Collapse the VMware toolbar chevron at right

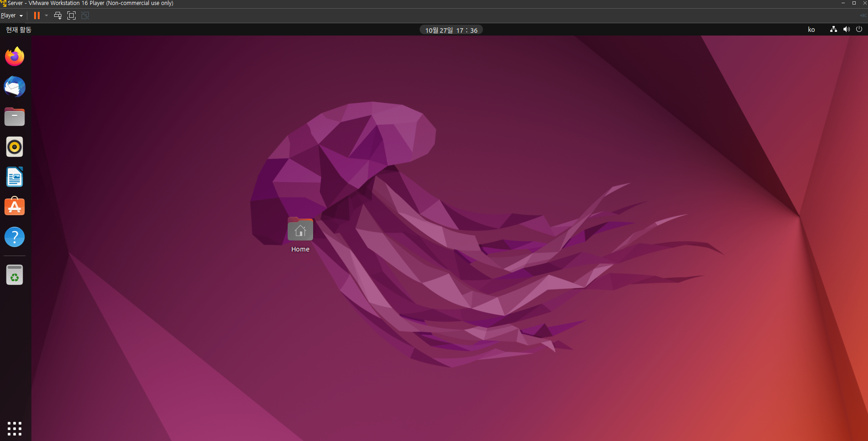tap(863, 15)
